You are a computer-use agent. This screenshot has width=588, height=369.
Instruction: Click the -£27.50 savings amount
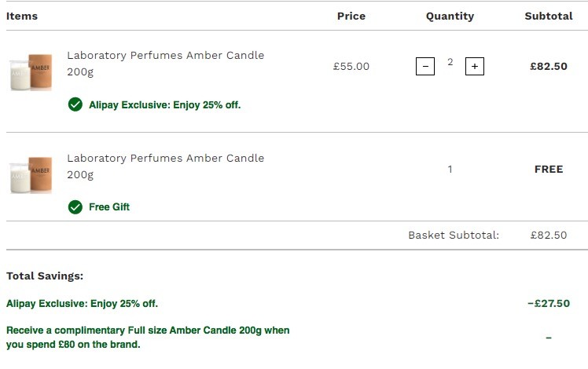point(549,303)
